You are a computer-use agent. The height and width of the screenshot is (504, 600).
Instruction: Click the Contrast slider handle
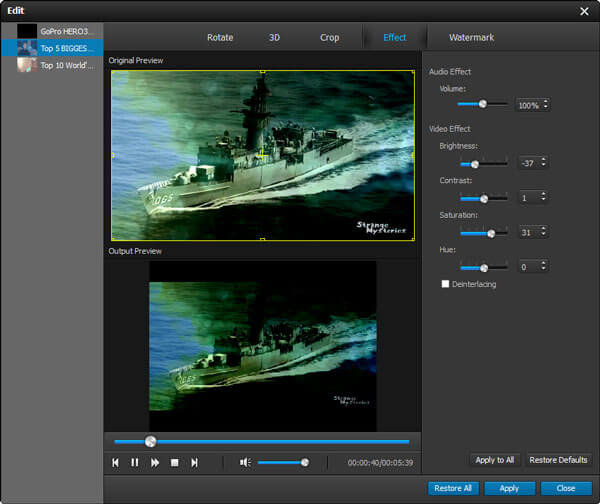484,198
